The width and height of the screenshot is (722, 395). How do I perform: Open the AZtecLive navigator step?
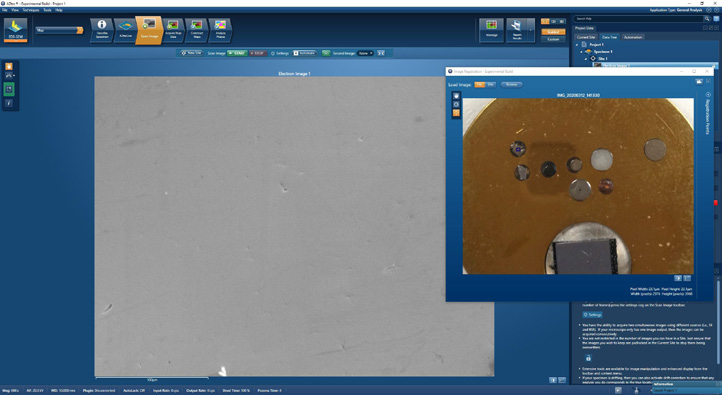point(125,30)
